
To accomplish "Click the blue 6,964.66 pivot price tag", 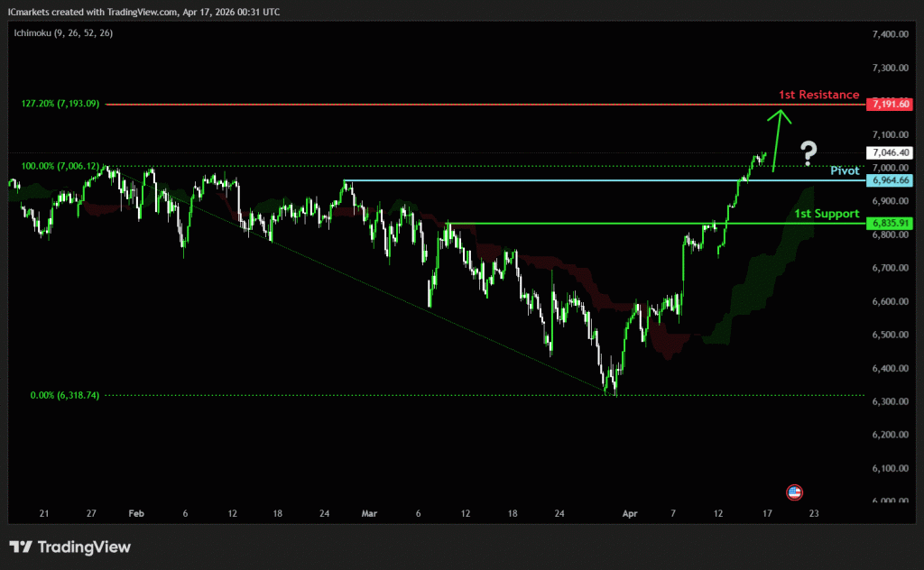I will coord(889,180).
